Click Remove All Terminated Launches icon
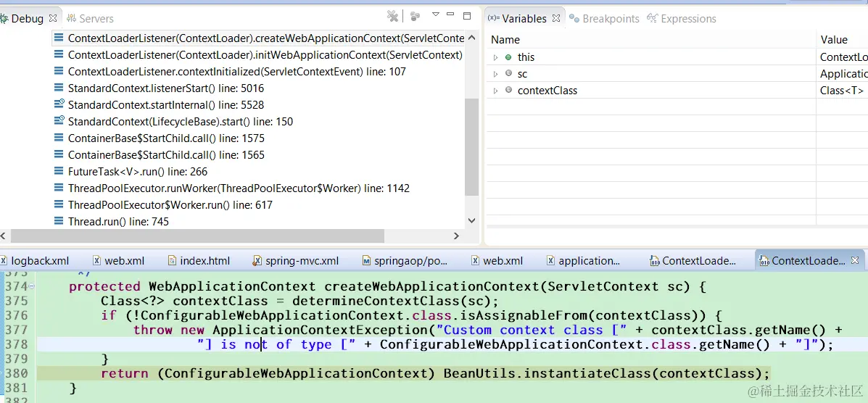 click(x=392, y=16)
